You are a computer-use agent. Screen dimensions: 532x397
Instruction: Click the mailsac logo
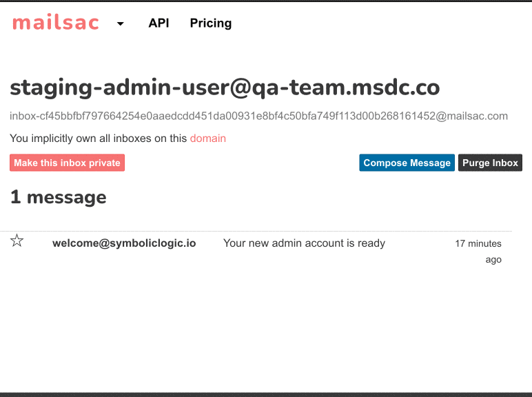(x=56, y=22)
